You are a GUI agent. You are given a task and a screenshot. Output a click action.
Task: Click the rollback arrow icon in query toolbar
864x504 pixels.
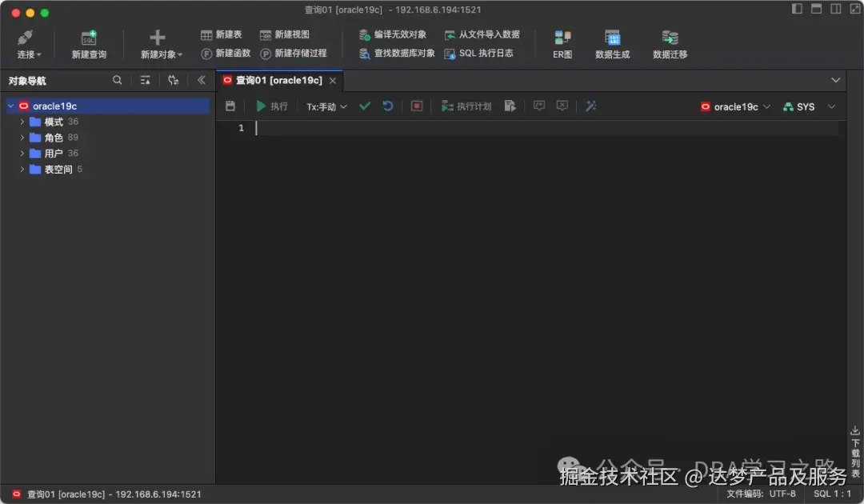click(388, 105)
